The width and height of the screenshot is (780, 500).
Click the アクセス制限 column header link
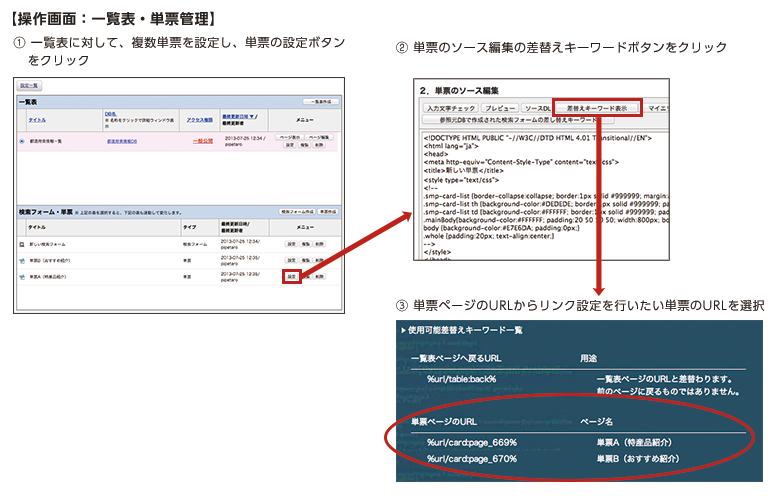point(199,120)
